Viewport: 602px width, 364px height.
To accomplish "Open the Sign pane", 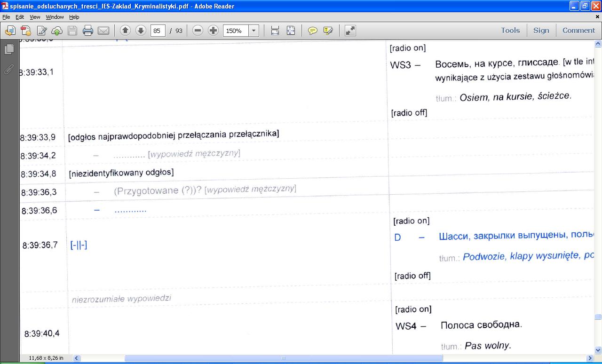I will 541,30.
